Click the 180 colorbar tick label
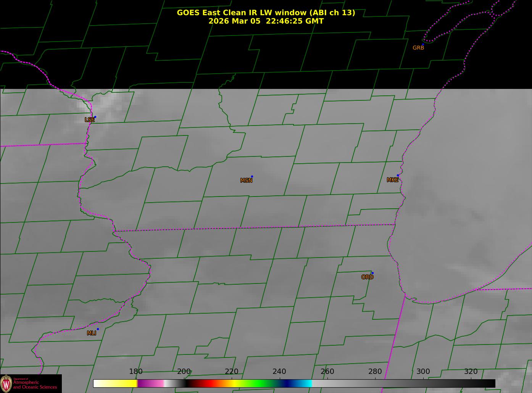Image resolution: width=532 pixels, height=393 pixels. 136,372
